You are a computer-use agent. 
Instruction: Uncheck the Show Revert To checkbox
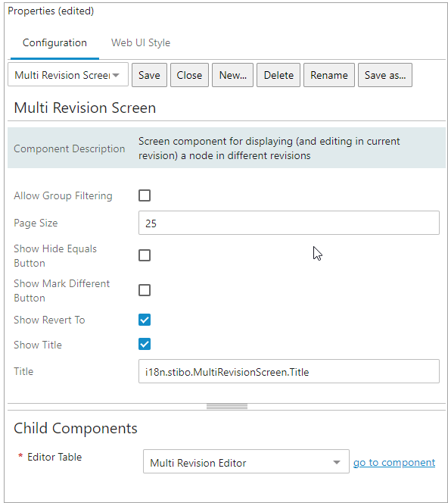[145, 320]
